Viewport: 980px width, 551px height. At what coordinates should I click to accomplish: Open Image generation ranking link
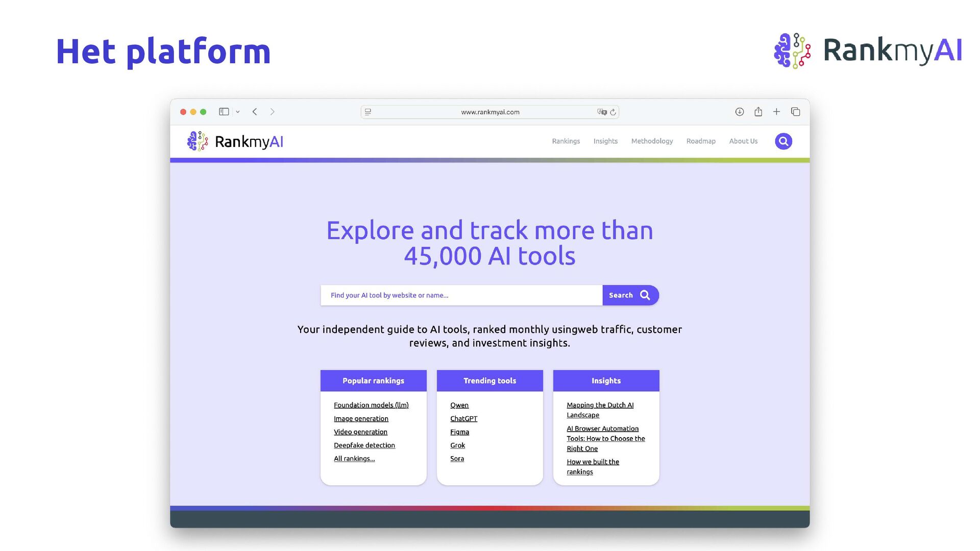(361, 419)
